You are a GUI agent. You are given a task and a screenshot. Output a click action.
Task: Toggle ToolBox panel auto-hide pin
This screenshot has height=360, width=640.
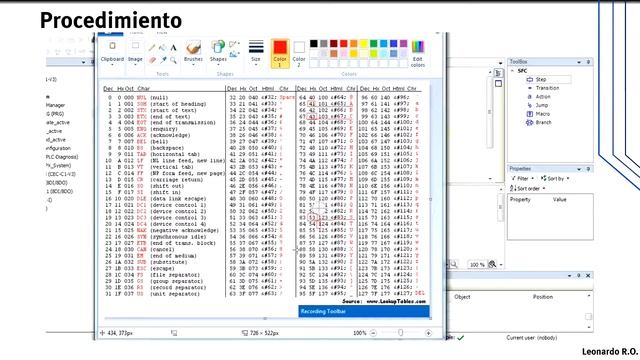[588, 62]
